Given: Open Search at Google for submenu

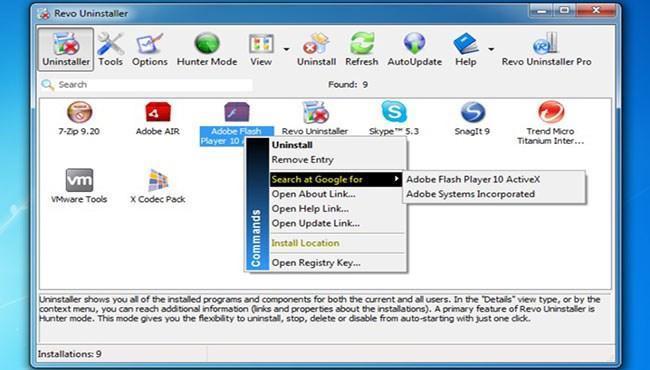Looking at the screenshot, I should click(x=336, y=179).
